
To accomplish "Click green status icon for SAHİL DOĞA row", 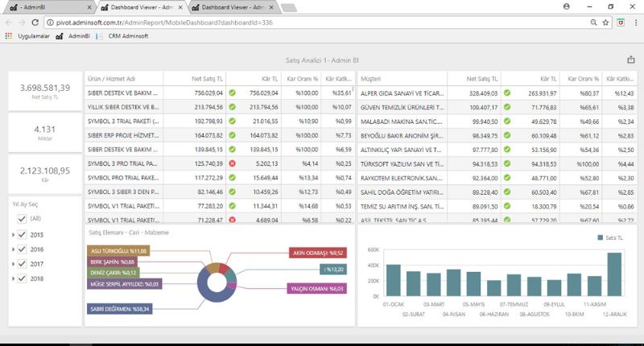I will pyautogui.click(x=507, y=192).
